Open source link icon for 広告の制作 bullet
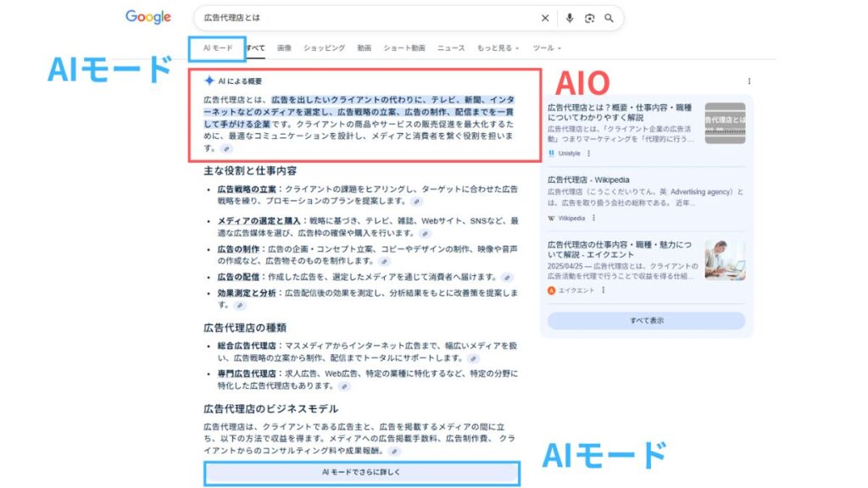Image resolution: width=868 pixels, height=488 pixels. click(384, 261)
